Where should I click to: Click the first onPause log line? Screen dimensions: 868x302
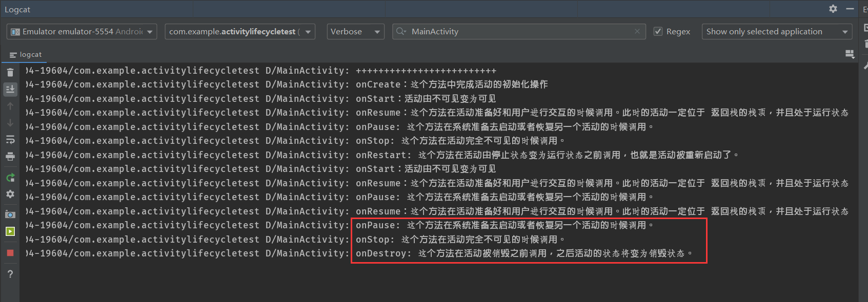pyautogui.click(x=339, y=126)
